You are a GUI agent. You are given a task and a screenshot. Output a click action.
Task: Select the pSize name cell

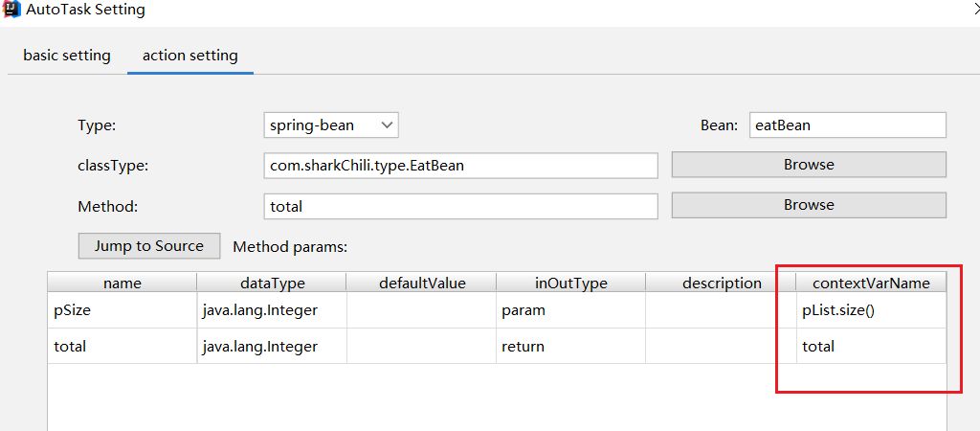122,310
